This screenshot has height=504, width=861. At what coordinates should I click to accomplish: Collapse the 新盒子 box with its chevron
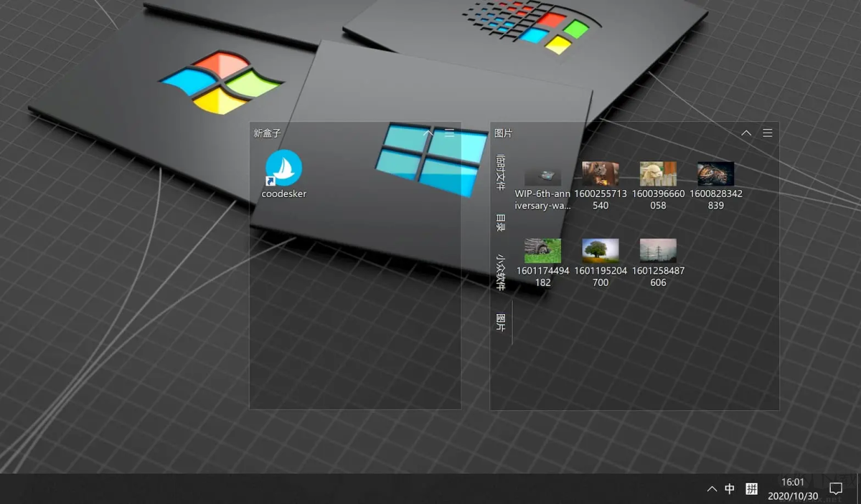pyautogui.click(x=428, y=133)
